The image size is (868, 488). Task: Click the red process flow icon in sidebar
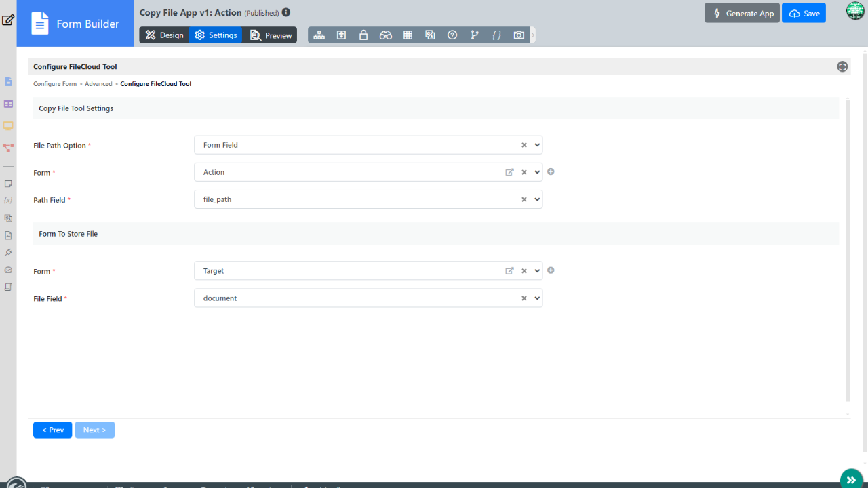pos(8,147)
